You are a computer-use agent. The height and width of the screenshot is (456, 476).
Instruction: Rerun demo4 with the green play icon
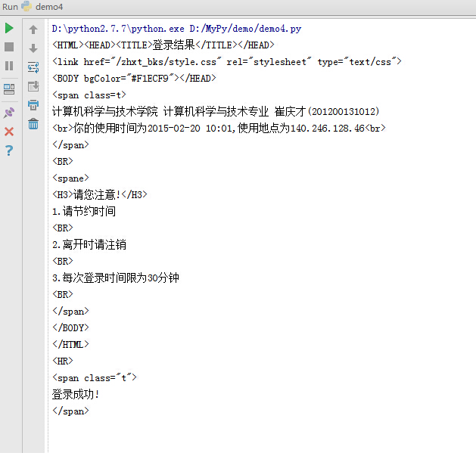[x=9, y=28]
